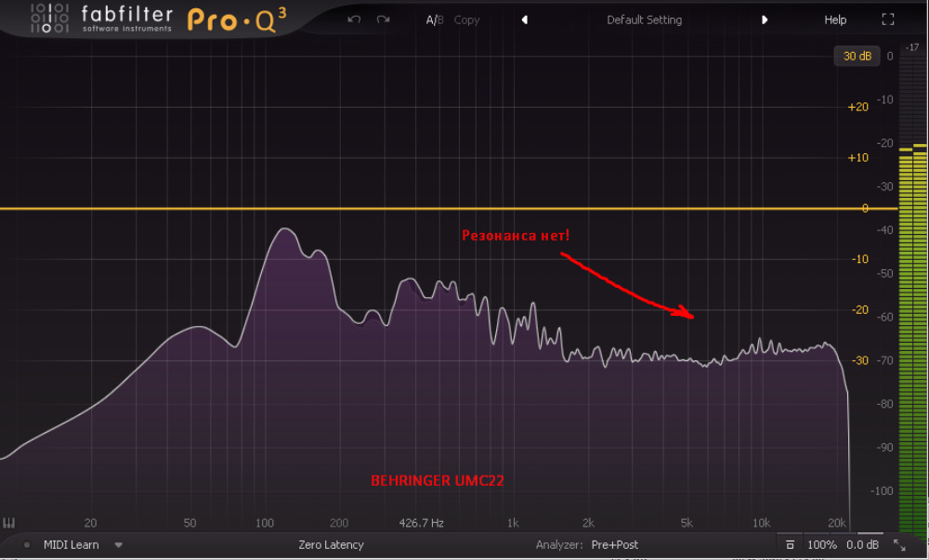
Task: Enter full screen mode
Action: (x=887, y=20)
